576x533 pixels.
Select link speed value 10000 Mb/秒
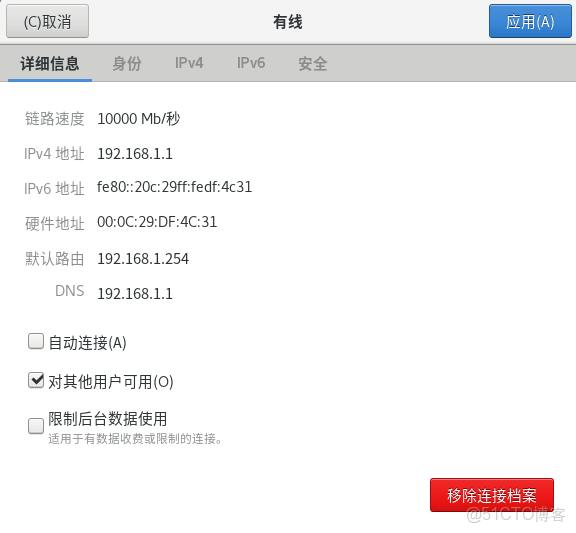138,119
